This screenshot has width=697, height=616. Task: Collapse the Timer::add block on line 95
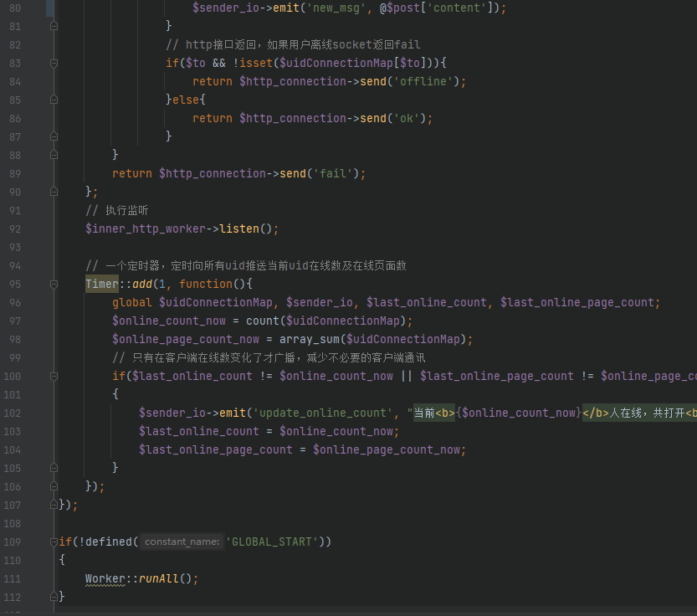pos(54,285)
